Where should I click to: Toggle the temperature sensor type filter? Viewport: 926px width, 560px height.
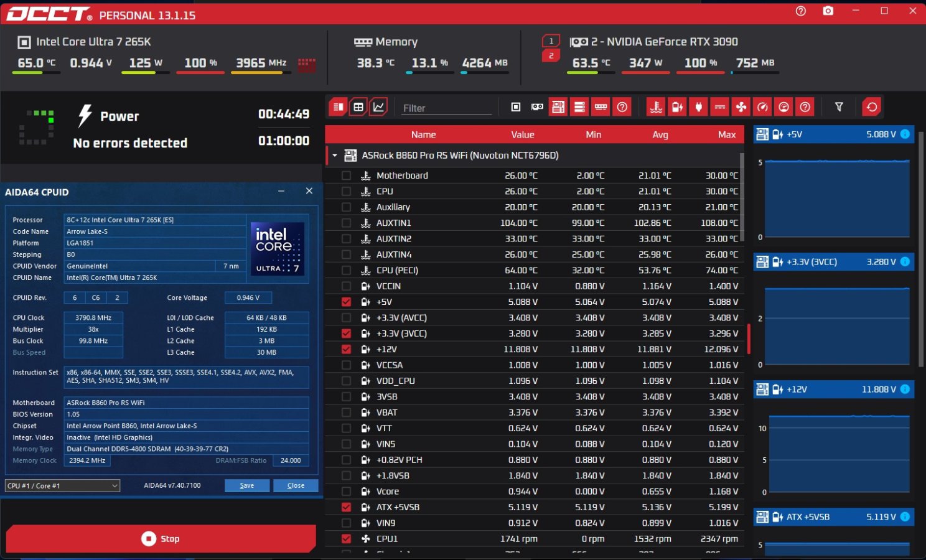[x=657, y=107]
